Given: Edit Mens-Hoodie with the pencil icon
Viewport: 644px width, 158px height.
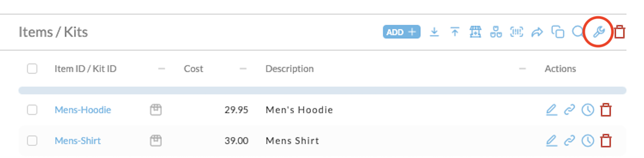Looking at the screenshot, I should tap(552, 110).
